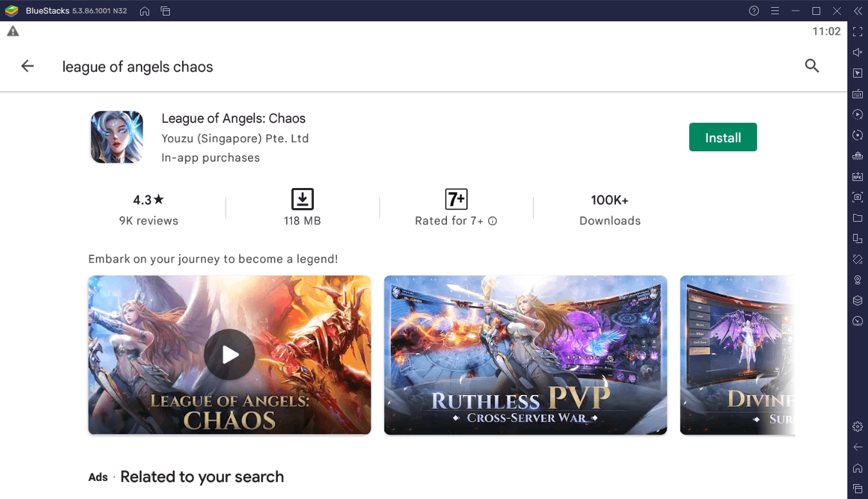Screen dimensions: 868x499
Task: Open the media folder icon
Action: pos(858,218)
